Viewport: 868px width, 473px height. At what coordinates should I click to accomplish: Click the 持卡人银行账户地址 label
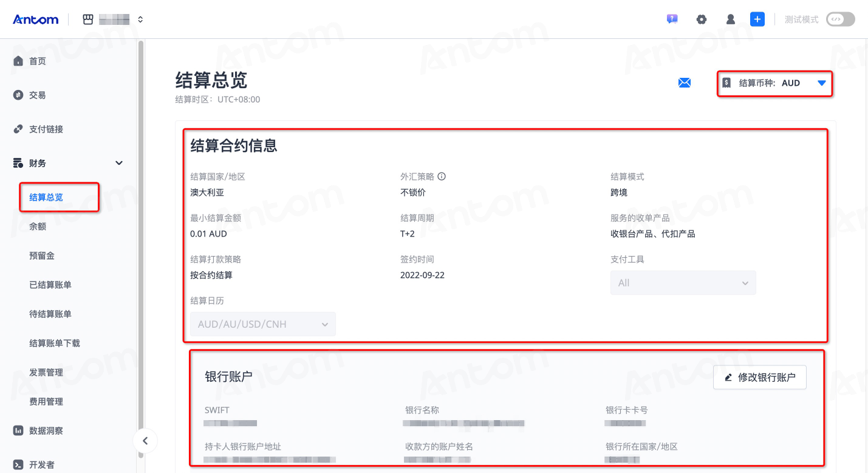pos(243,446)
